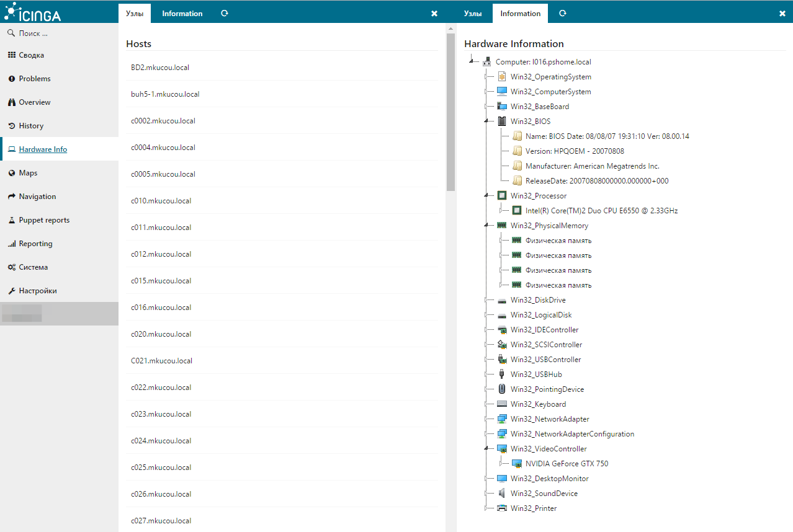This screenshot has height=532, width=793.
Task: Click refresh icon in right pane tab bar
Action: 562,13
